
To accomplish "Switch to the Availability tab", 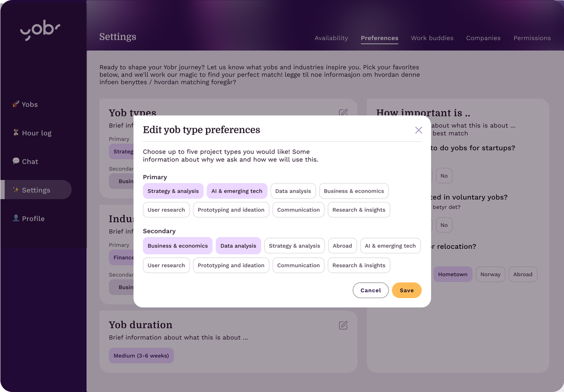I will 331,38.
